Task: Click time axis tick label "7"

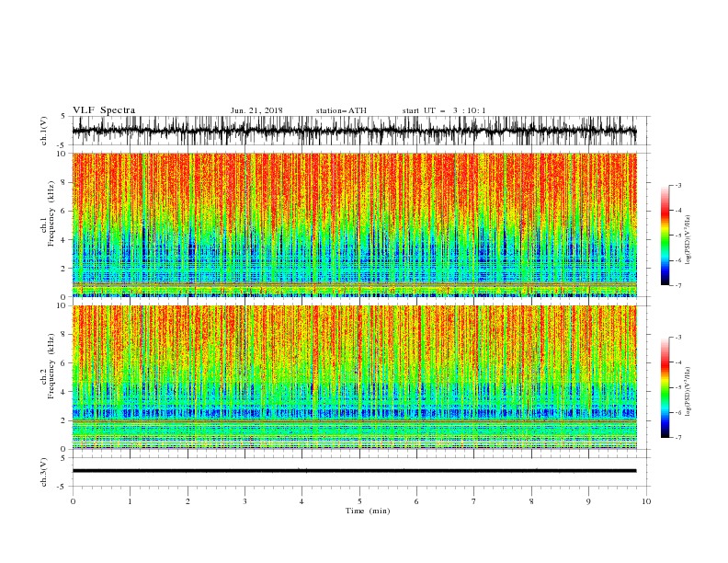Action: (474, 501)
